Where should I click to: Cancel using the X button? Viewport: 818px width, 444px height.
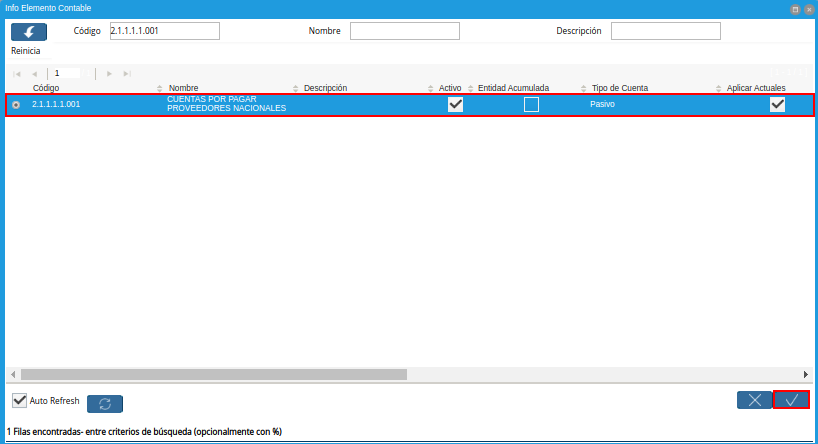(754, 400)
